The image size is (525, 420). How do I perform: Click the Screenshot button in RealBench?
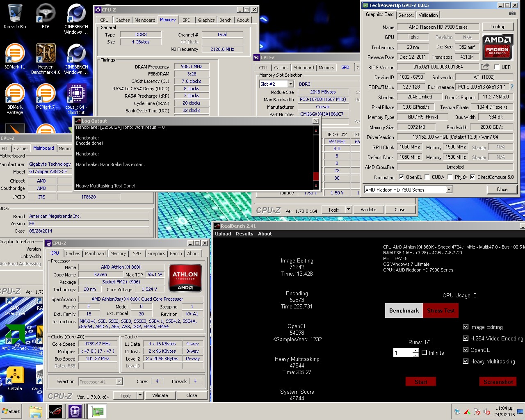pos(498,382)
